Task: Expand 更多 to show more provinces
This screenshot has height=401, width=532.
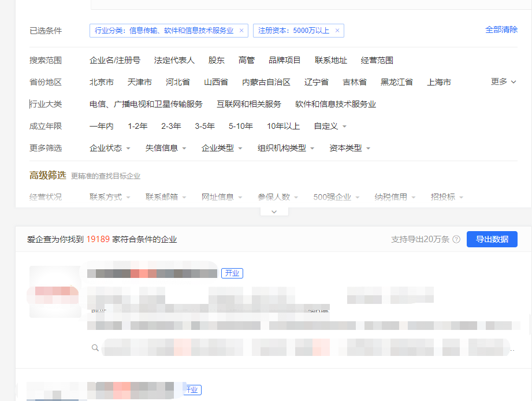Action: pos(500,82)
